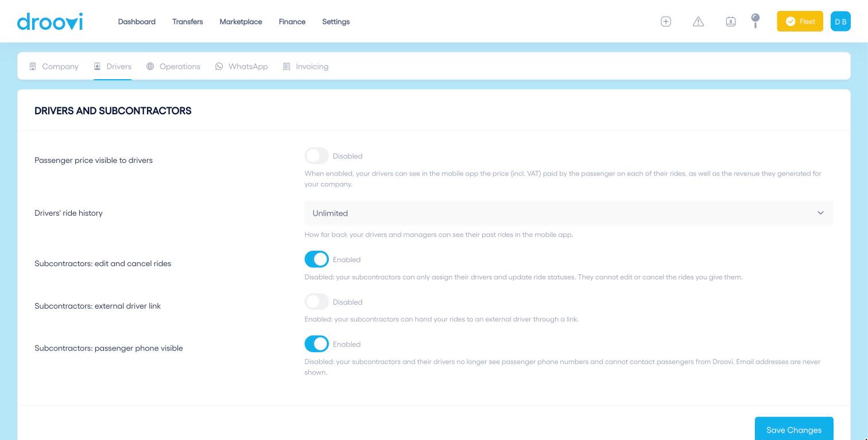Click "Subcontractors: edit and cancel rides" label

(x=103, y=264)
